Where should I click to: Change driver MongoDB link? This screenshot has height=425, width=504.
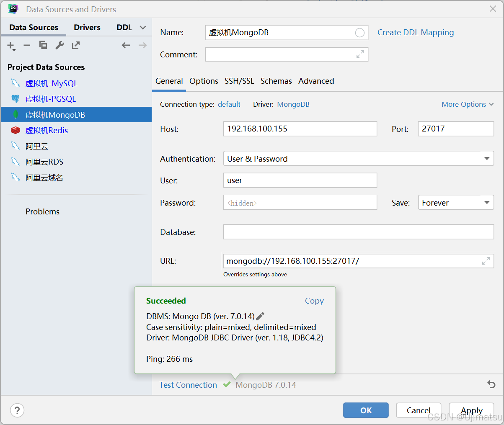293,104
